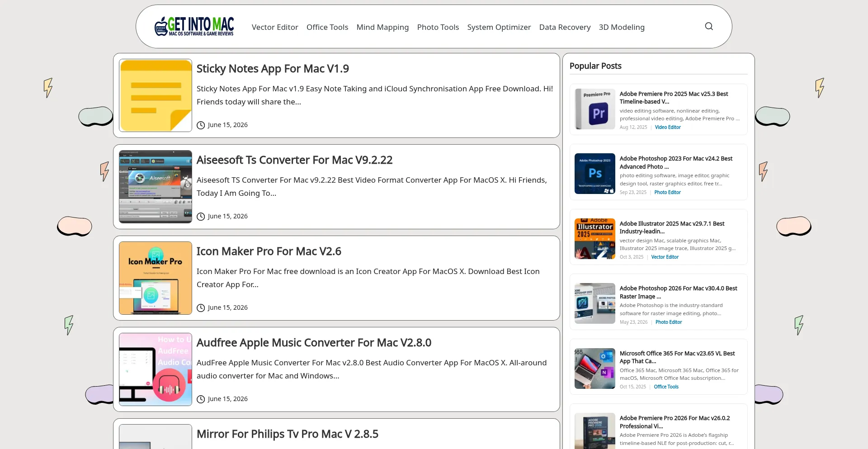Click the Sticky Notes post description text

pos(375,95)
